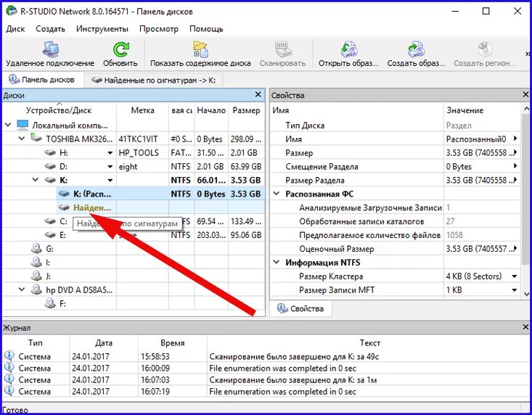Click the R-STUDIO application icon in title bar
This screenshot has height=415, width=532.
point(12,11)
